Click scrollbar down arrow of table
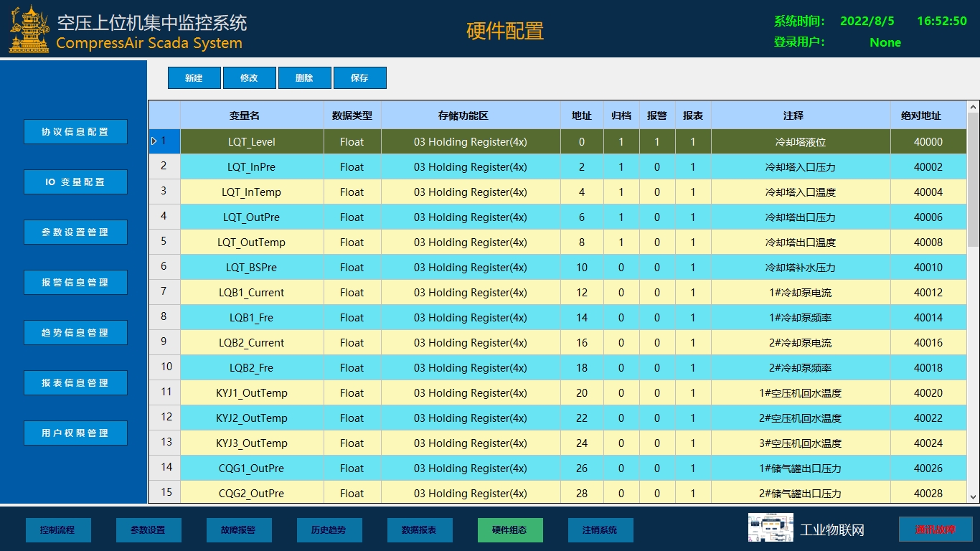 (973, 496)
